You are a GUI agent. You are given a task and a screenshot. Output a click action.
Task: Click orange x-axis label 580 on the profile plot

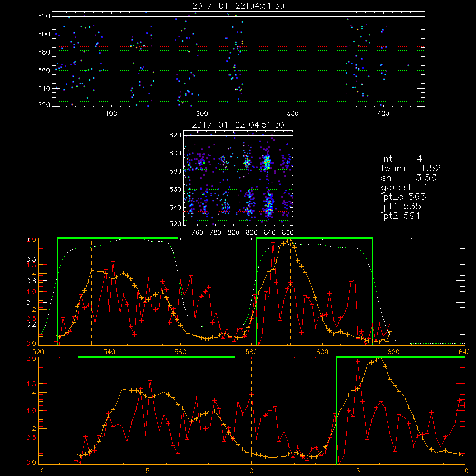(x=251, y=352)
